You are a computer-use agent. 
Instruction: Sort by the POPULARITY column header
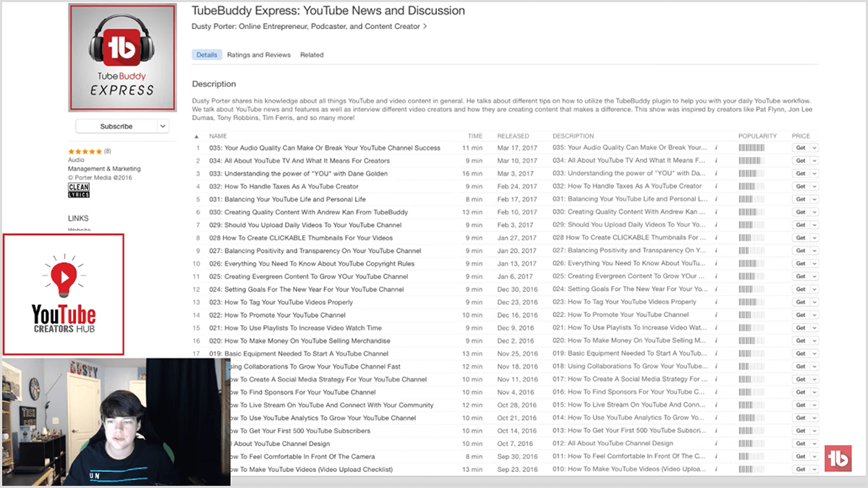point(757,136)
